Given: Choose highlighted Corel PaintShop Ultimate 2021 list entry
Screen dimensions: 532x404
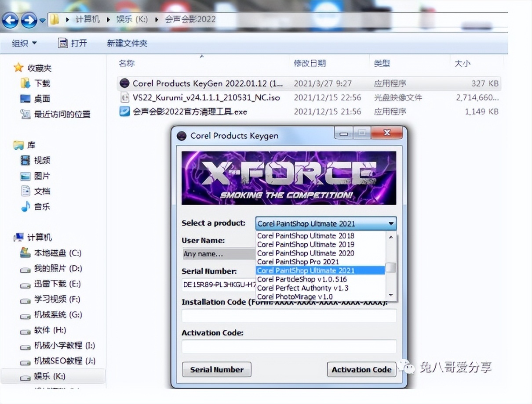Looking at the screenshot, I should [321, 271].
